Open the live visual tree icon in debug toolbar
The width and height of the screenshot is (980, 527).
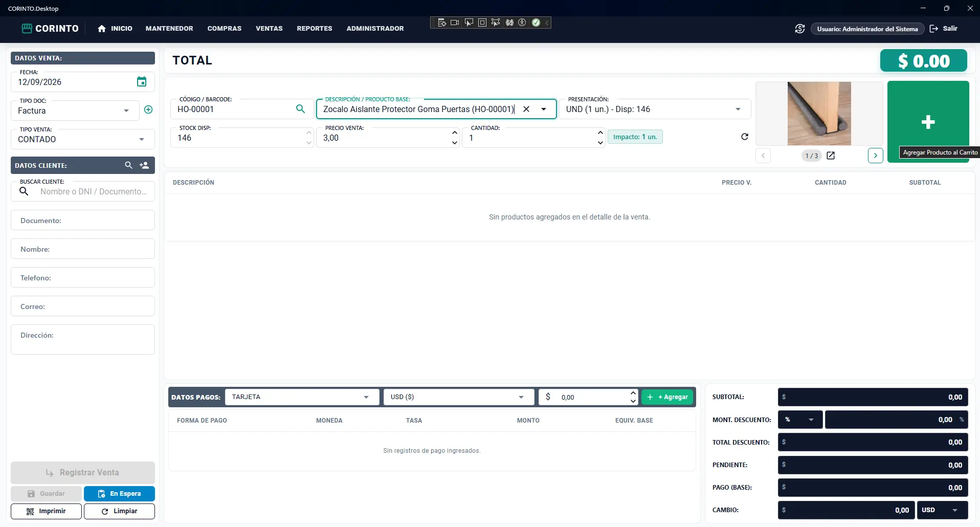pos(442,23)
